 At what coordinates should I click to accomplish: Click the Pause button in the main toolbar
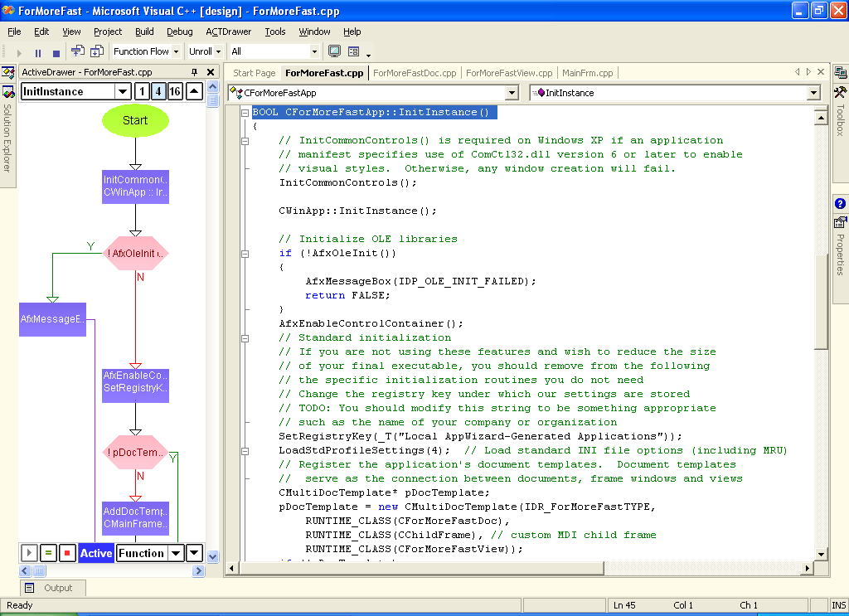click(38, 52)
